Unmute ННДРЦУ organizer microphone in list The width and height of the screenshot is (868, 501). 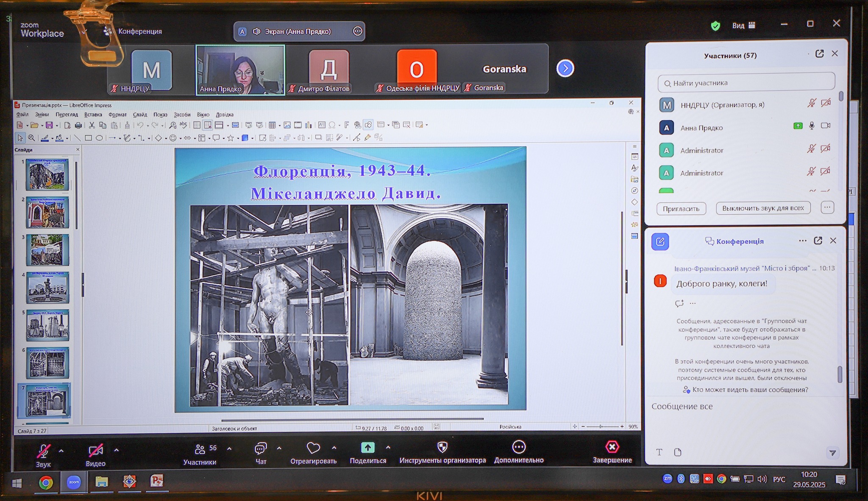pos(811,103)
